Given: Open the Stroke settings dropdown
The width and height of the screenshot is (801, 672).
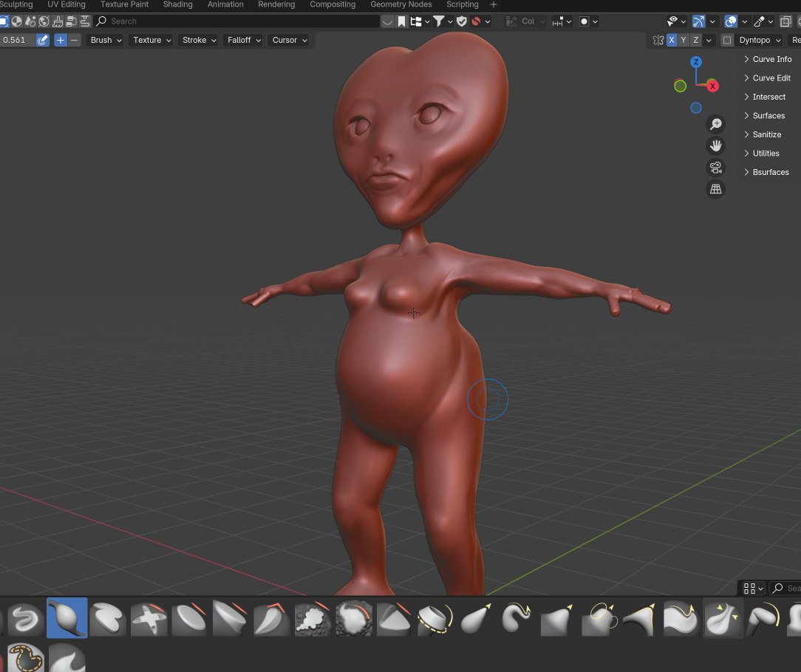Looking at the screenshot, I should click(199, 41).
